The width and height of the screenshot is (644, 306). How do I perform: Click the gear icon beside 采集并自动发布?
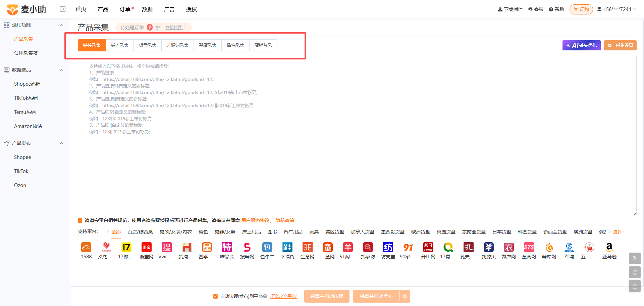coord(405,296)
